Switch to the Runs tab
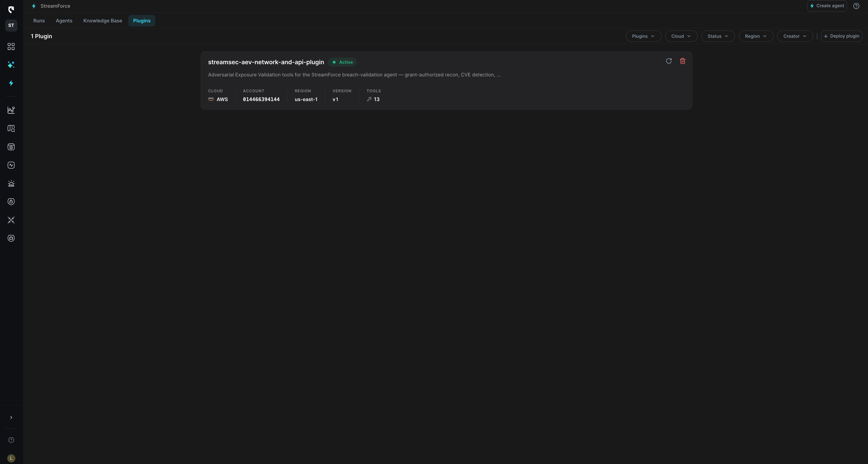The height and width of the screenshot is (464, 868). click(39, 21)
